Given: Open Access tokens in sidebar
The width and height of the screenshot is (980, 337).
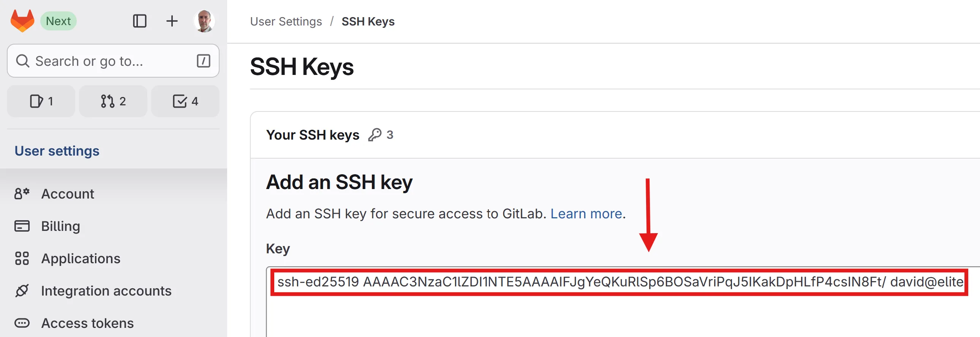Looking at the screenshot, I should click(87, 323).
